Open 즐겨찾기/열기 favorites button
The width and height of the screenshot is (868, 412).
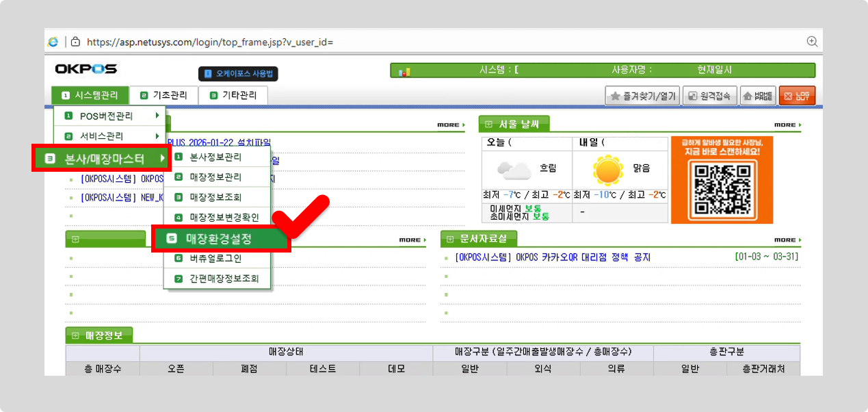pos(643,96)
